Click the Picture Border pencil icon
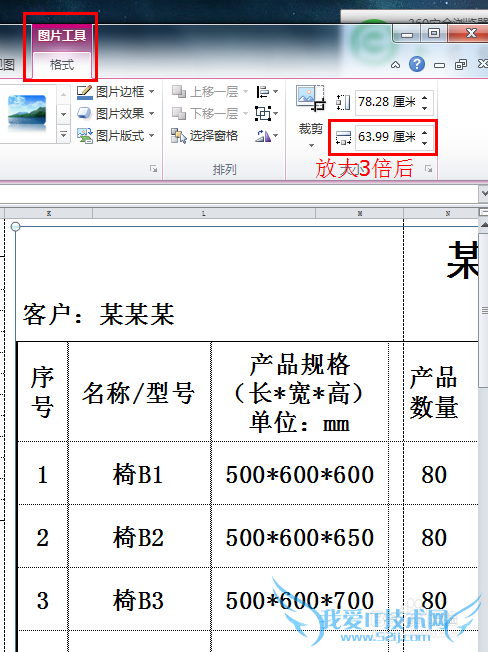The height and width of the screenshot is (652, 488). click(x=84, y=91)
